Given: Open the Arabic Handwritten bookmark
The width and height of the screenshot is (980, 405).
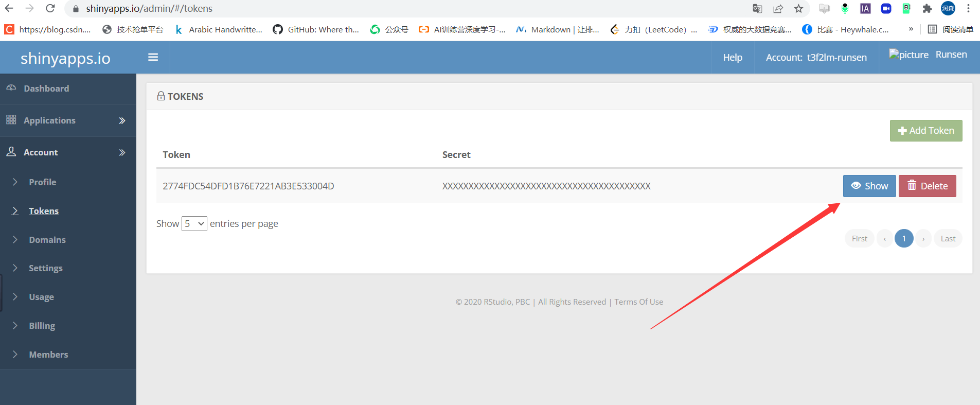Looking at the screenshot, I should [219, 29].
